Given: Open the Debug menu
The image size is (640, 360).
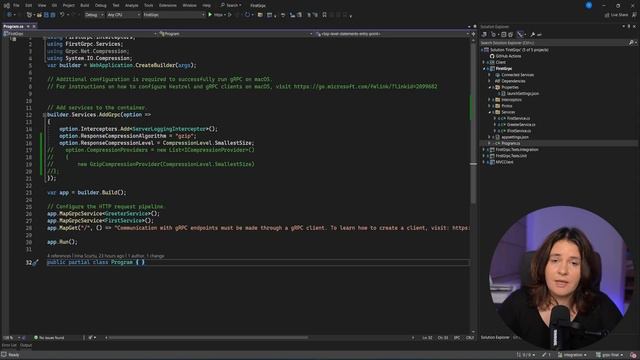Looking at the screenshot, I should (100, 5).
